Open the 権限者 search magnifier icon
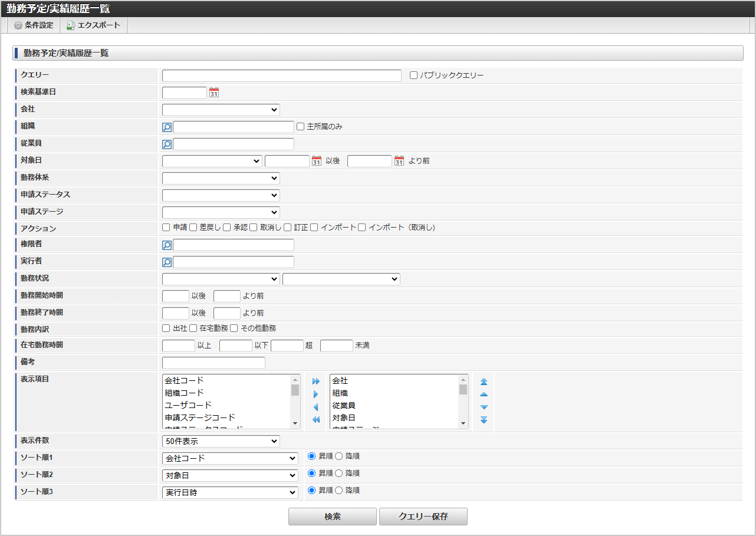This screenshot has width=756, height=536. 167,245
